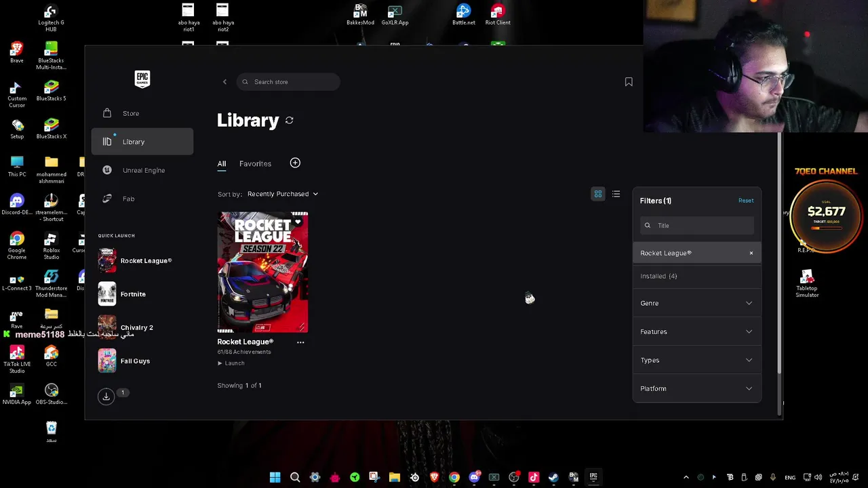
Task: Open the wishlist bookmark icon
Action: click(629, 82)
